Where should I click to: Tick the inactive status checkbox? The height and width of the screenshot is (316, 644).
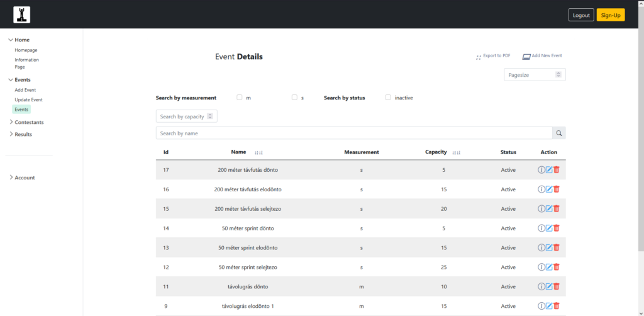[388, 98]
